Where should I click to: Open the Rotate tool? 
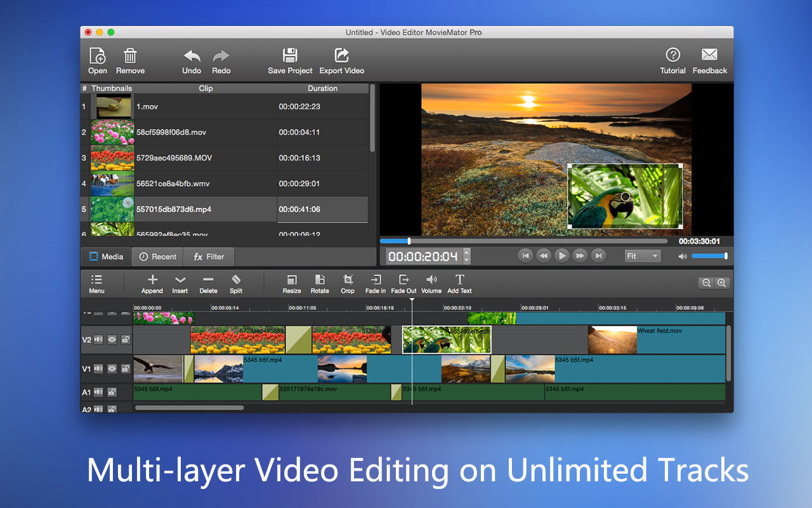(320, 284)
